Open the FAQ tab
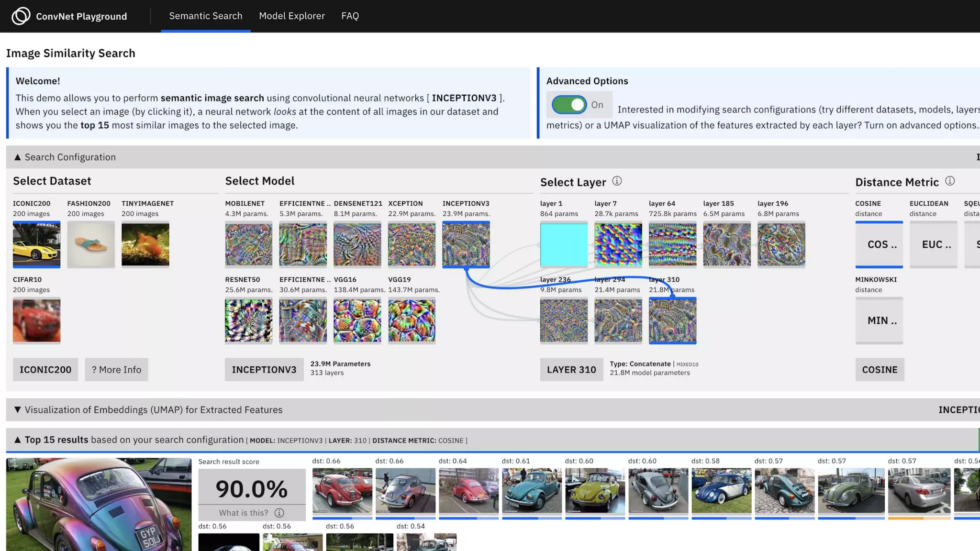 coord(350,16)
